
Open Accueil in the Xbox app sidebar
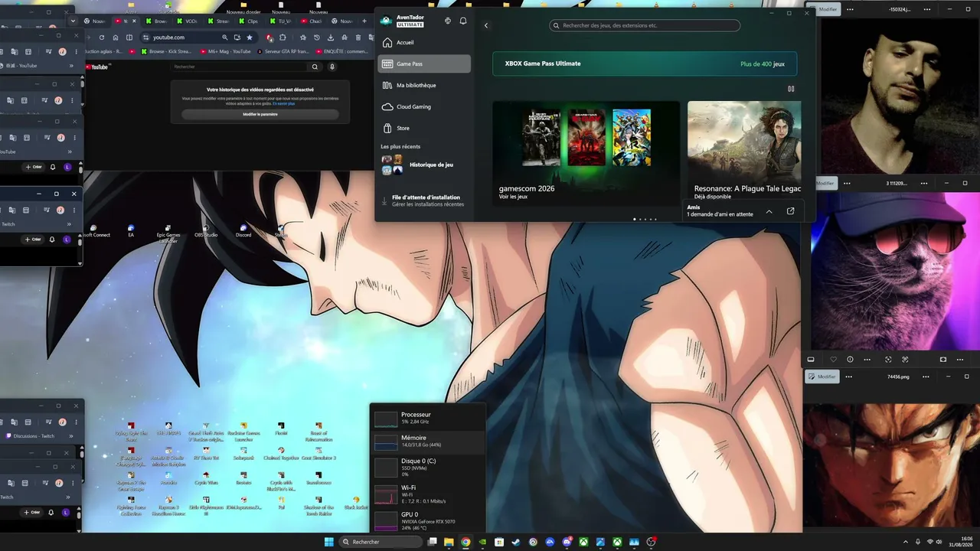[424, 42]
